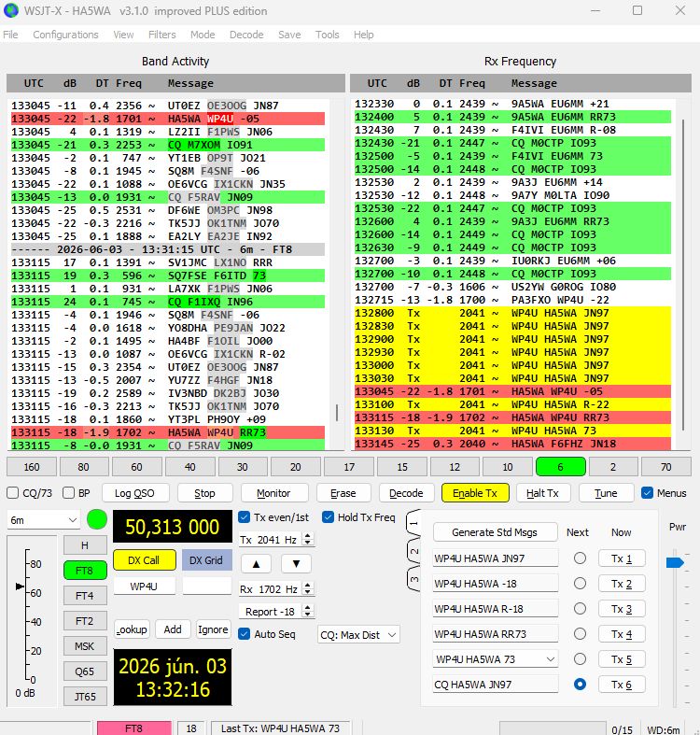Switch to message tab 1
Screen dimensions: 700x735
click(413, 524)
